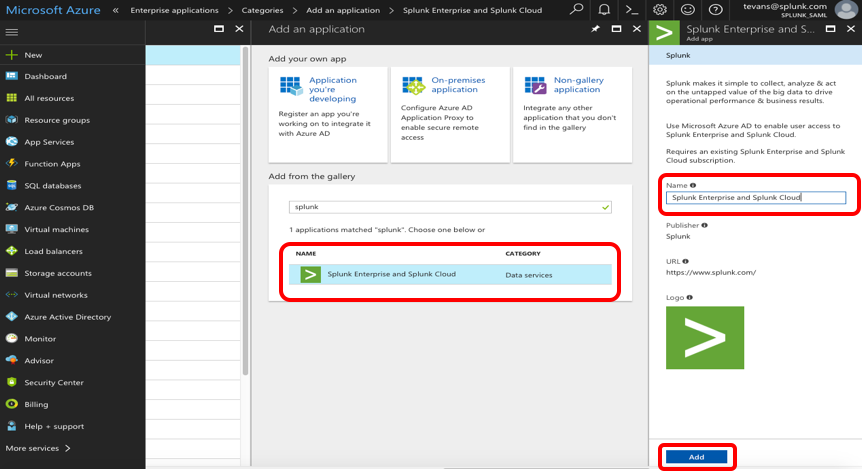862x471 pixels.
Task: Click the user account avatar
Action: coord(846,9)
